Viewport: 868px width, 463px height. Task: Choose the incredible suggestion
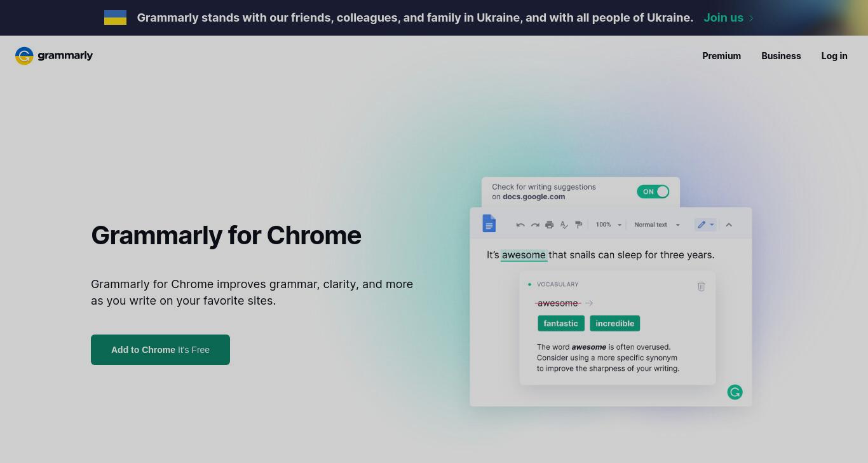pyautogui.click(x=614, y=324)
